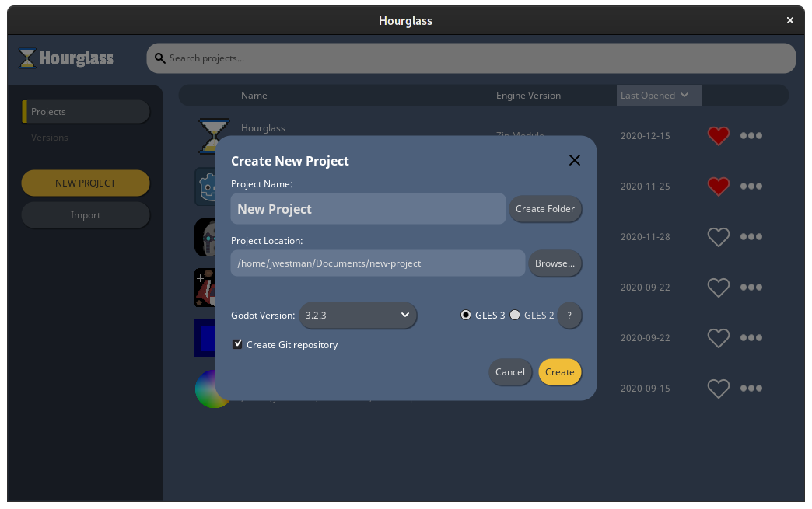Open the Godot Version dropdown
812x509 pixels.
pyautogui.click(x=358, y=315)
